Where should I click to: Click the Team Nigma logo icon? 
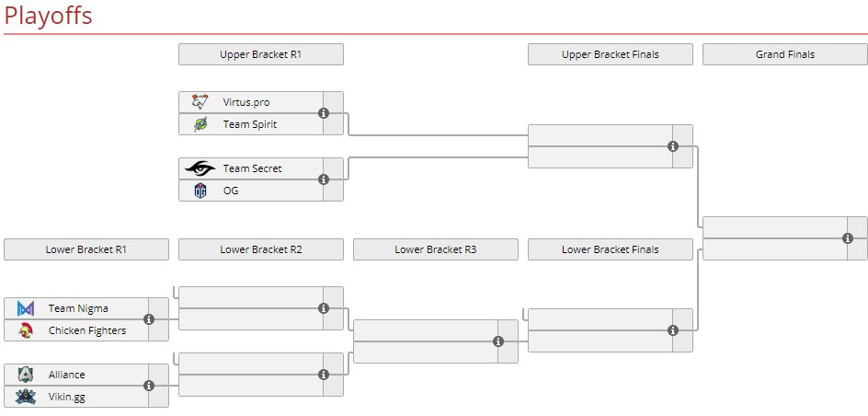coord(26,308)
